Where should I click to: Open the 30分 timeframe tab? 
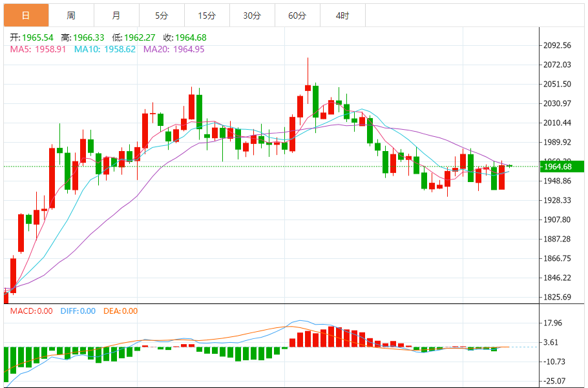click(253, 15)
